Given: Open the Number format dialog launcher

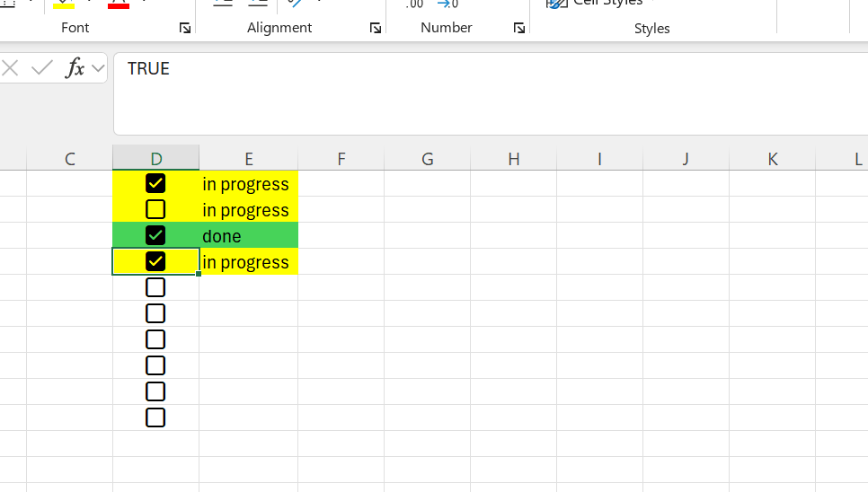Looking at the screenshot, I should (x=518, y=28).
